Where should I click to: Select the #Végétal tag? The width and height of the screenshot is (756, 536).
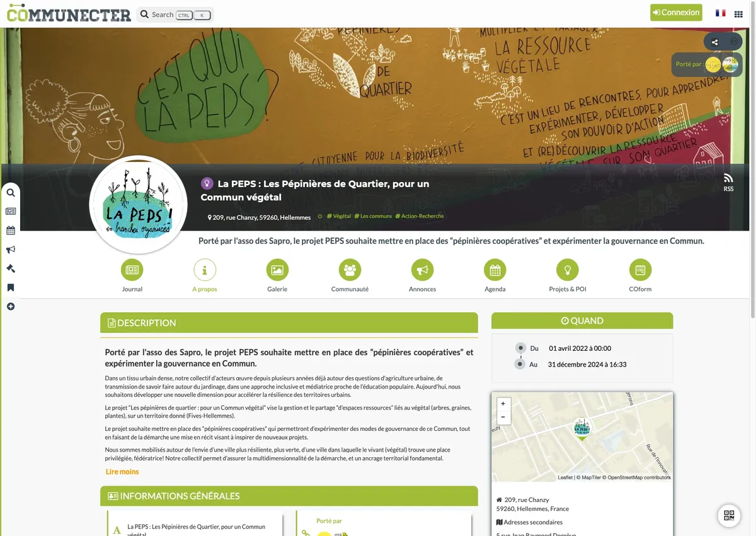coord(339,216)
